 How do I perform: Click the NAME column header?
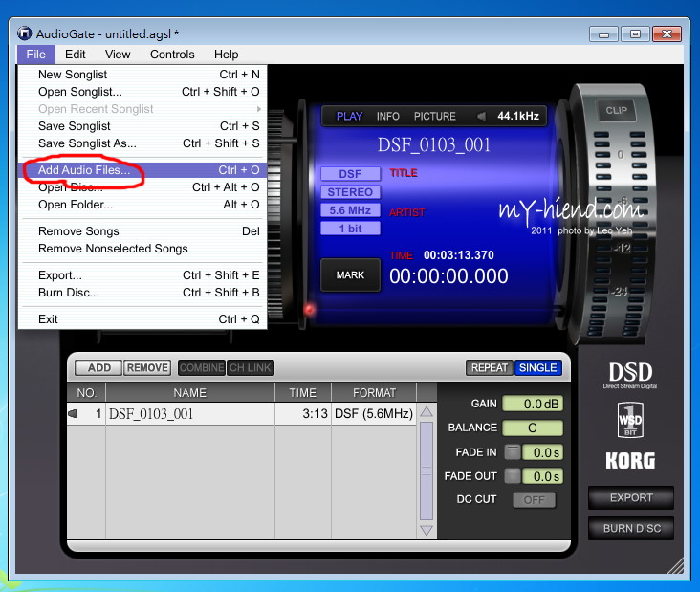pos(190,393)
